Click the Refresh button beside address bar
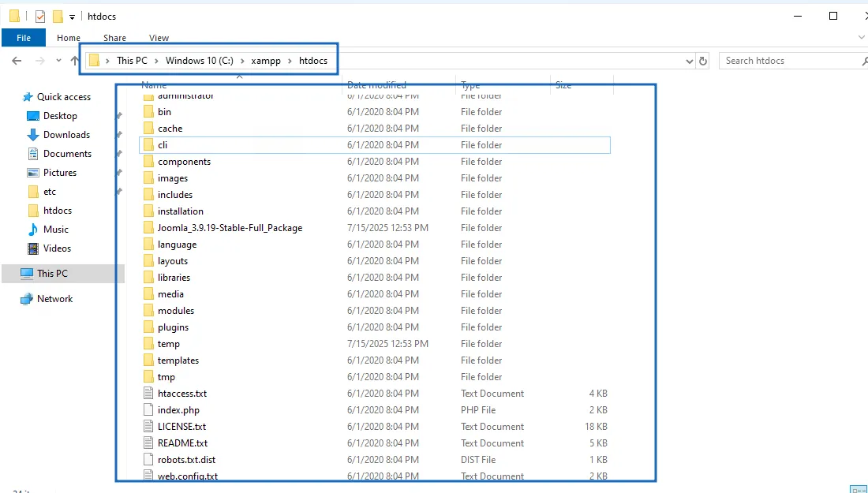Viewport: 868px width, 493px height. point(703,60)
